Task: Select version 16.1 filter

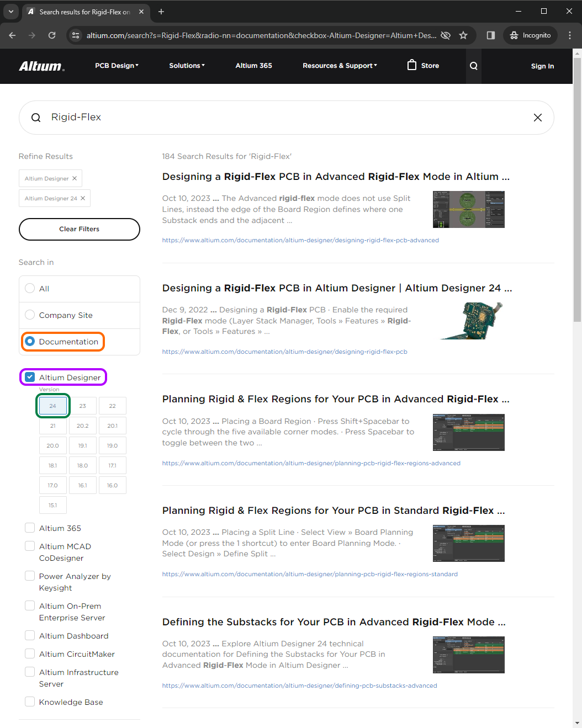Action: pos(83,486)
